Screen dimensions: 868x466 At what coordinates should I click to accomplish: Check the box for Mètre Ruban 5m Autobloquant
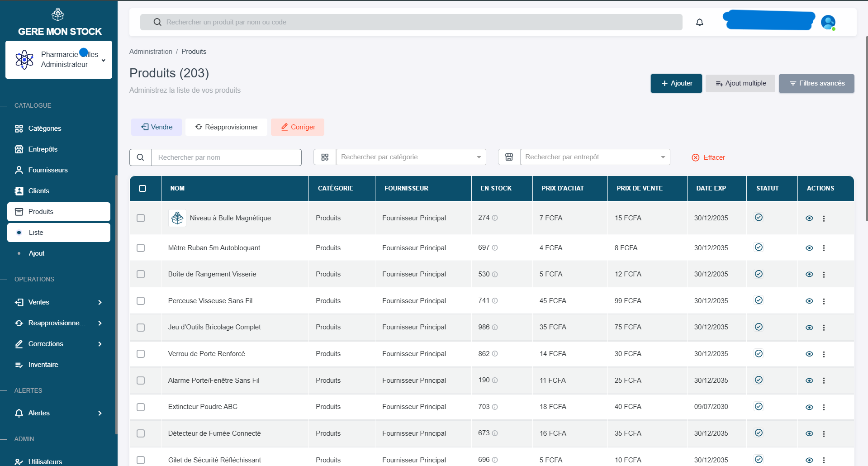(141, 248)
